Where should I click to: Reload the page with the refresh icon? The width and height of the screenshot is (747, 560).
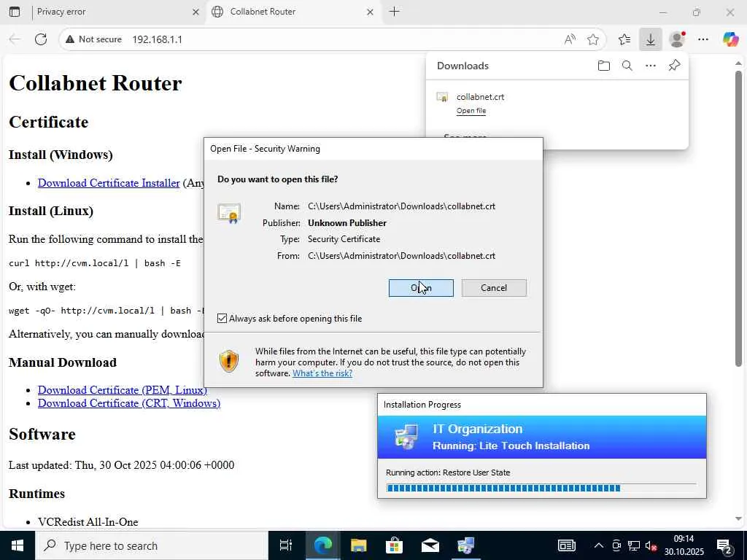[x=41, y=39]
